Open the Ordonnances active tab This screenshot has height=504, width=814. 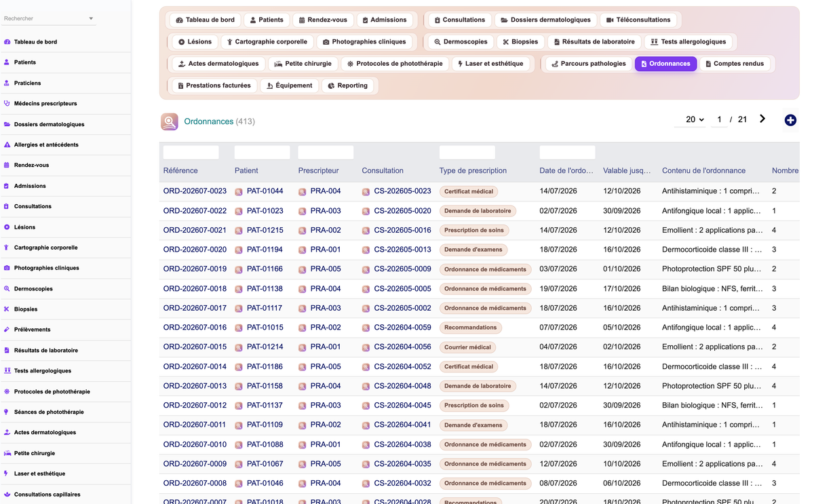coord(665,64)
